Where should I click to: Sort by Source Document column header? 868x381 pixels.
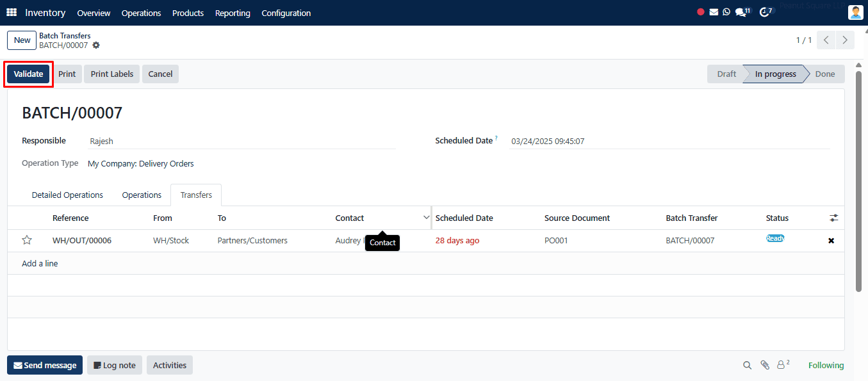577,218
